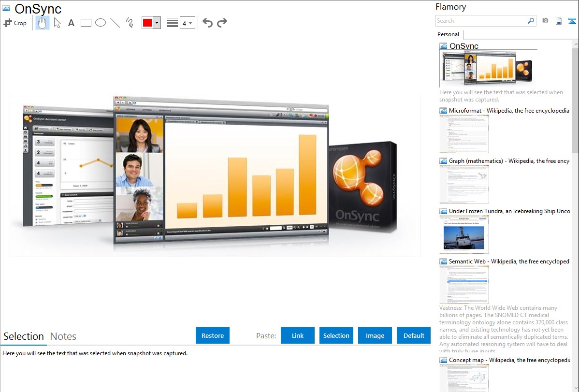Image resolution: width=579 pixels, height=392 pixels.
Task: Open the Concept map snapshot thumbnail
Action: pyautogui.click(x=464, y=378)
